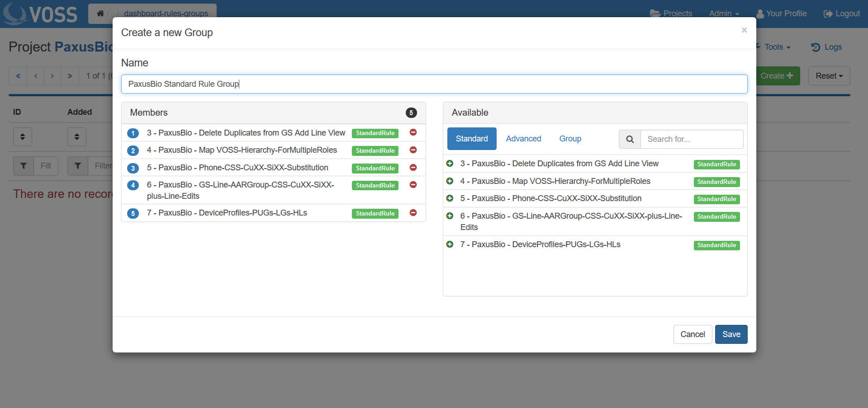Cancel creating the new group
868x408 pixels.
click(693, 334)
